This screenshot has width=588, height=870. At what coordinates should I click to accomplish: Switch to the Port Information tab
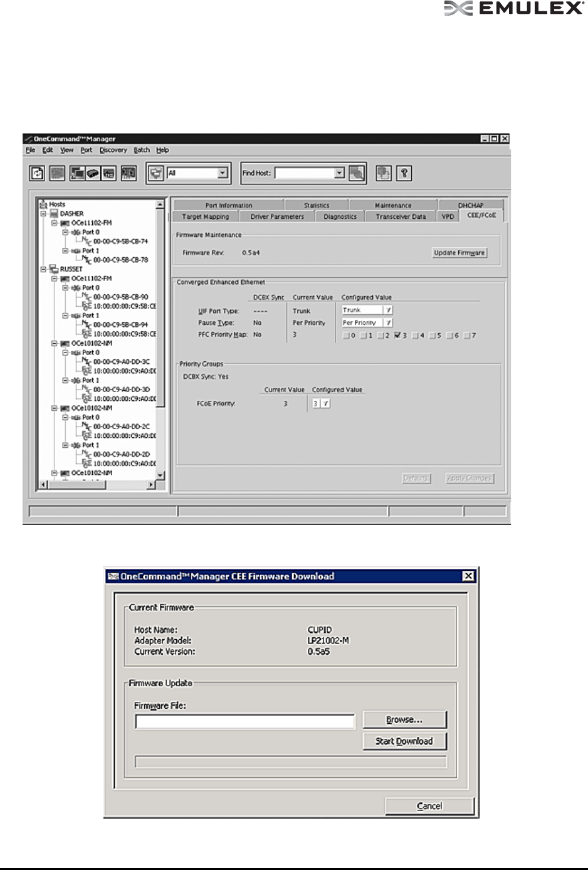pos(229,205)
